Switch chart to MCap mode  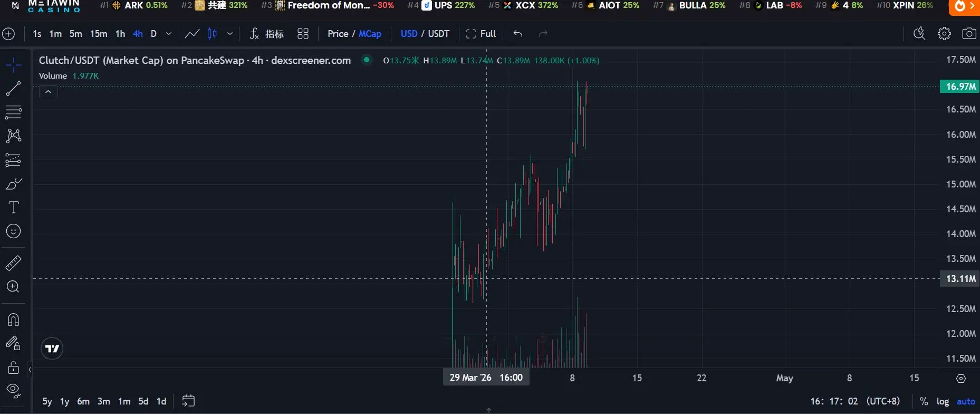[370, 34]
